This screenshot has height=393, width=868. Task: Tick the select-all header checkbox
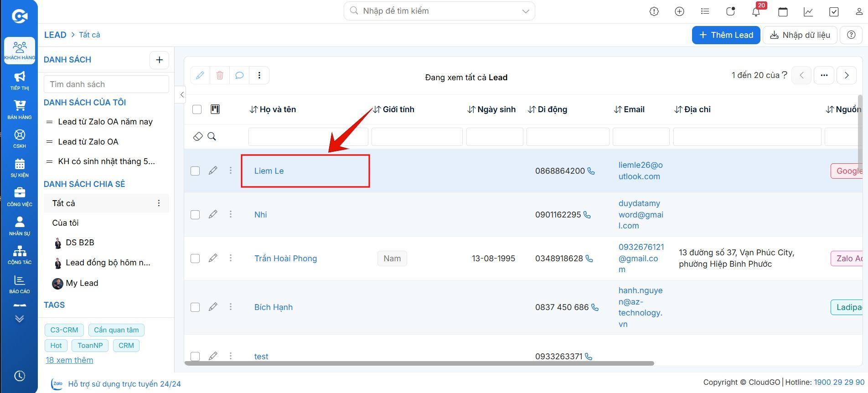coord(197,109)
